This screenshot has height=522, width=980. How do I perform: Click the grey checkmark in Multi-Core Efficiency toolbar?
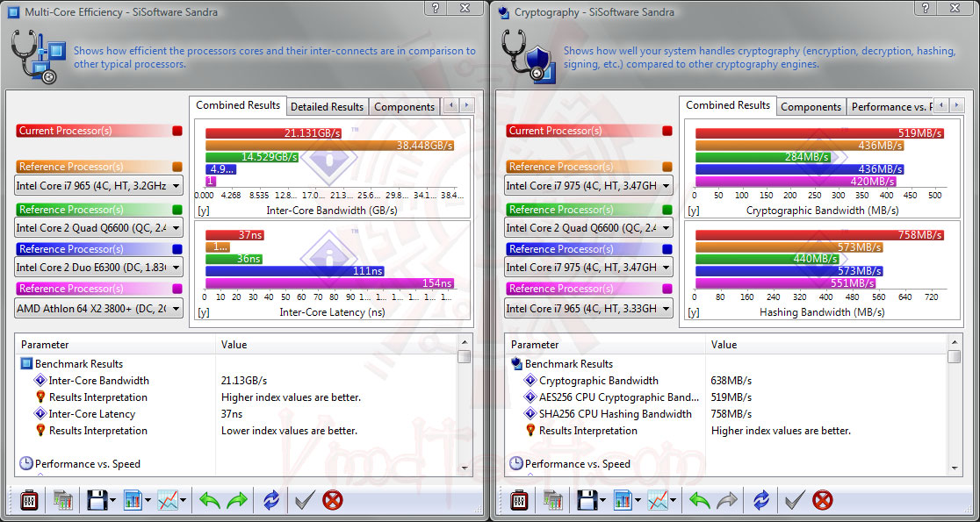click(x=305, y=500)
